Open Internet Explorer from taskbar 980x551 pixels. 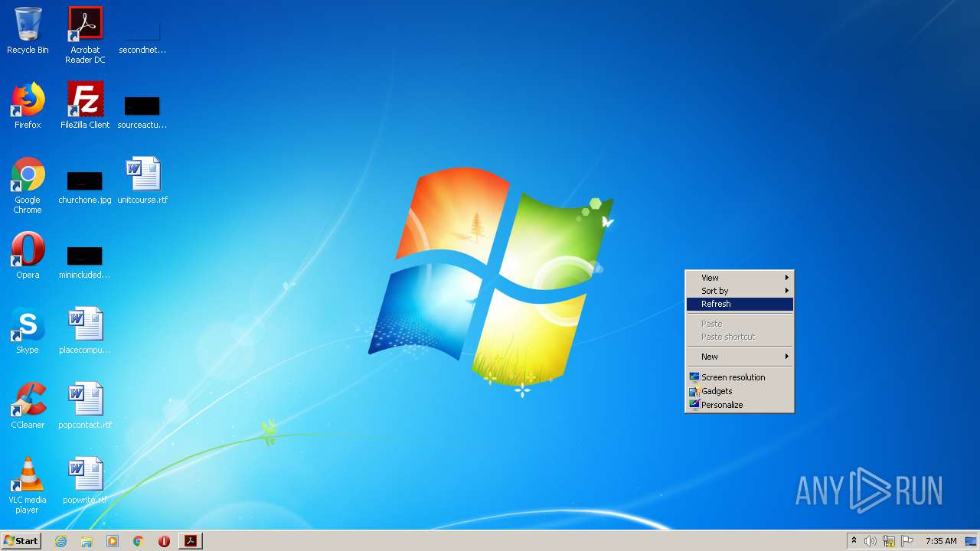(x=60, y=541)
